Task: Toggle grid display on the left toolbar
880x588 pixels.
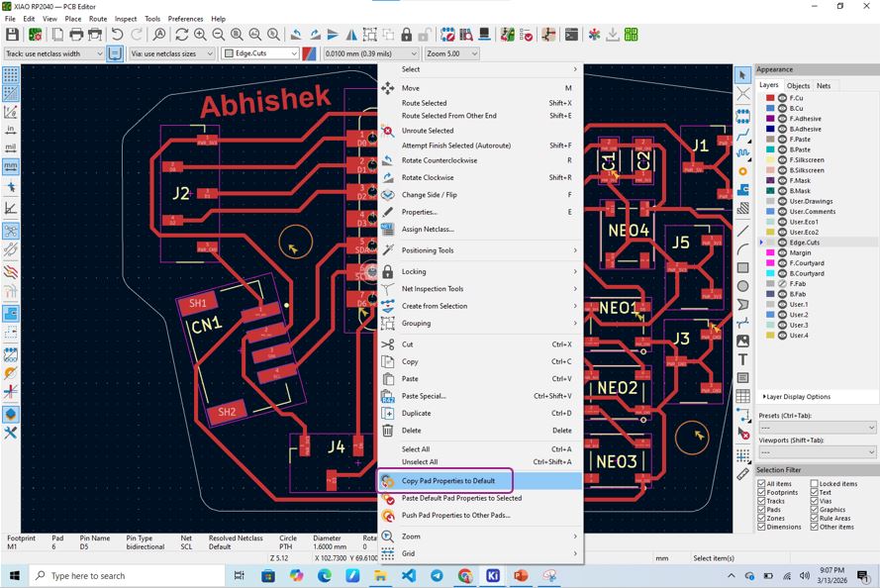Action: 11,74
